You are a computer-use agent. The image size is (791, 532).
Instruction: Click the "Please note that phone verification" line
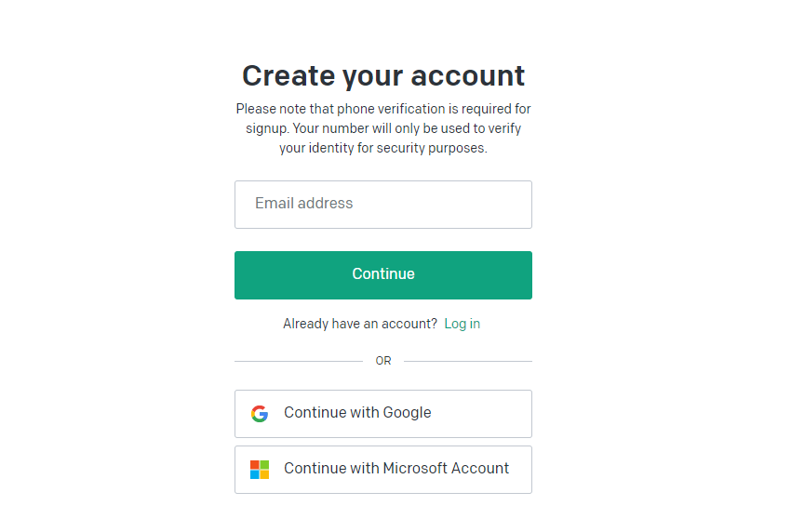pyautogui.click(x=382, y=109)
